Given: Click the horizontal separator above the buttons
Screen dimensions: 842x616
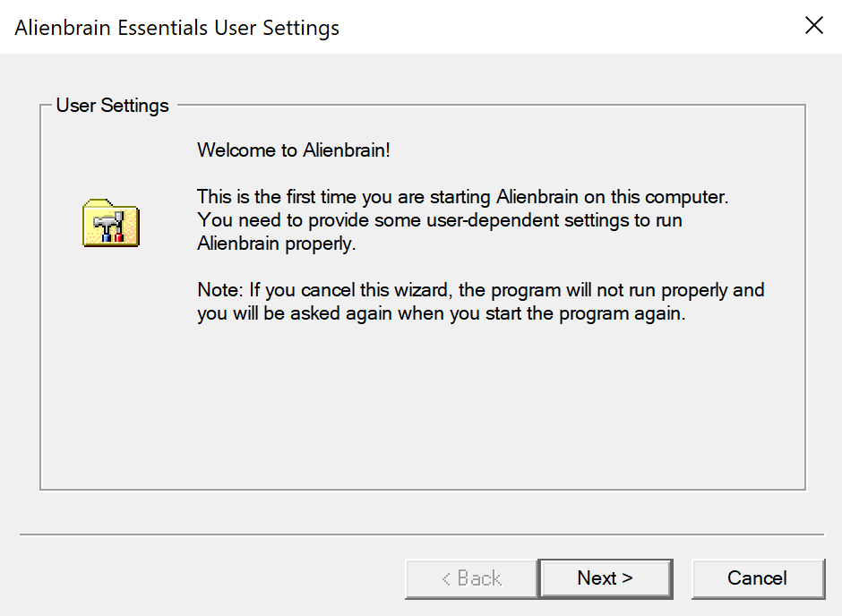Looking at the screenshot, I should coord(421,535).
